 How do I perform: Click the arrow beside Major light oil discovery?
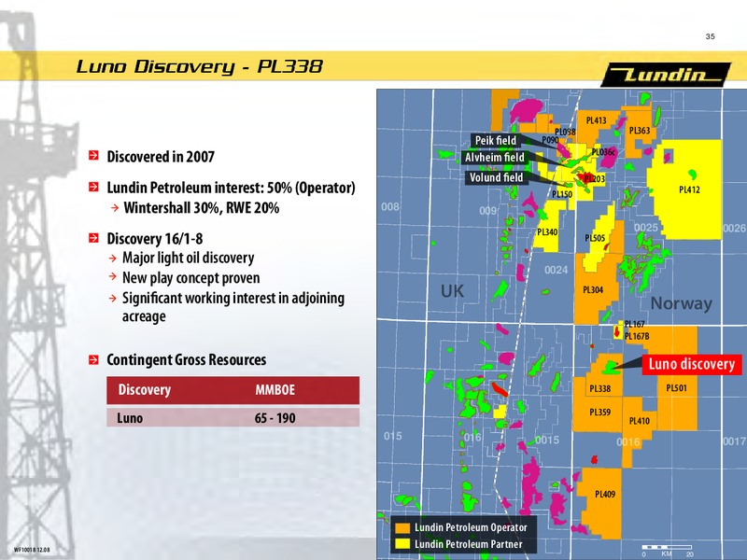click(x=112, y=259)
